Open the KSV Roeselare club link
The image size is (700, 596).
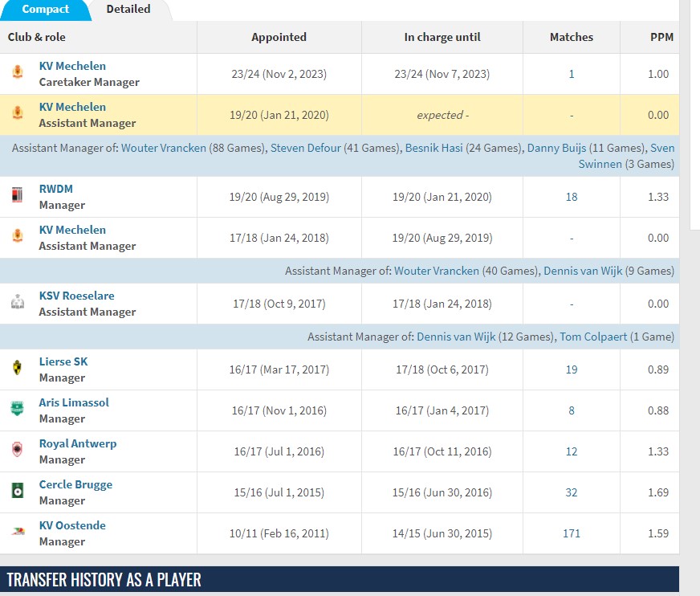click(x=77, y=296)
